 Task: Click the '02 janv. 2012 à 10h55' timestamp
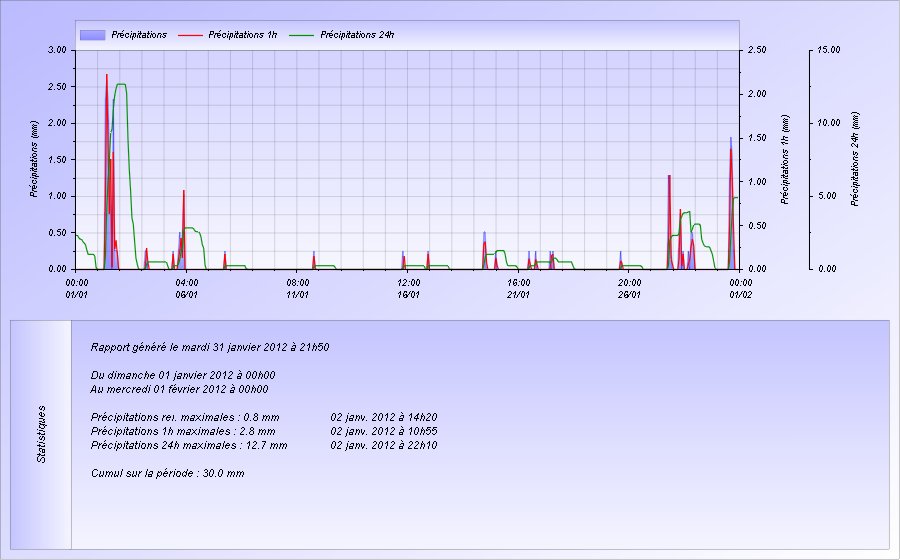pyautogui.click(x=384, y=431)
